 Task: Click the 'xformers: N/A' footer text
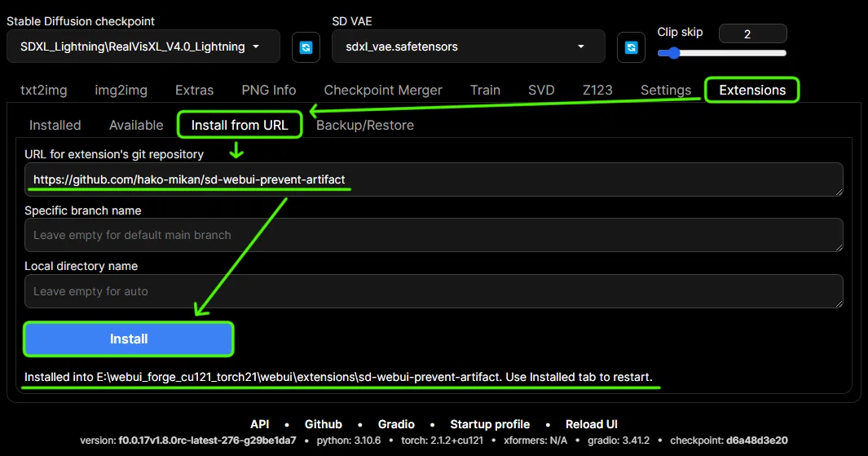(x=535, y=441)
